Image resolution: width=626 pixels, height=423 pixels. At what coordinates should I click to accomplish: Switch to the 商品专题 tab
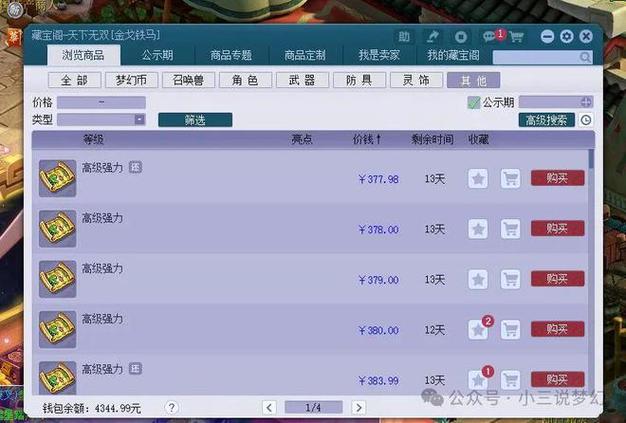click(231, 56)
